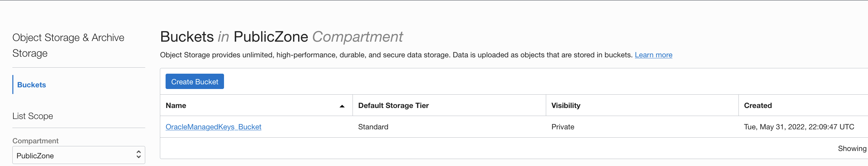Viewport: 868px width, 166px height.
Task: Click the Standard storage tier cell
Action: 373,127
